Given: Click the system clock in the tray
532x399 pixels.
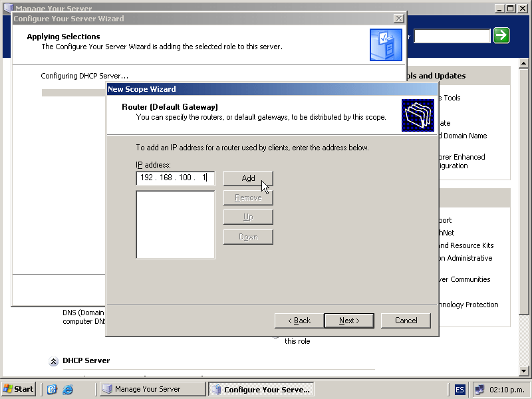Looking at the screenshot, I should click(507, 390).
